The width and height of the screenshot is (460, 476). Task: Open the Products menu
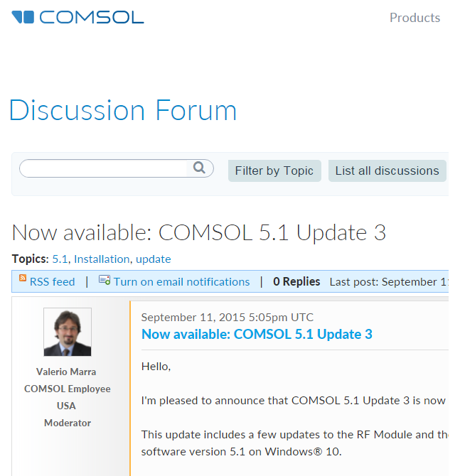[414, 18]
